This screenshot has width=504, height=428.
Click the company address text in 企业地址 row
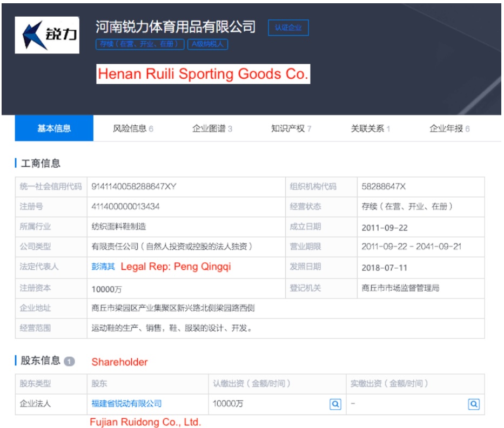[173, 308]
